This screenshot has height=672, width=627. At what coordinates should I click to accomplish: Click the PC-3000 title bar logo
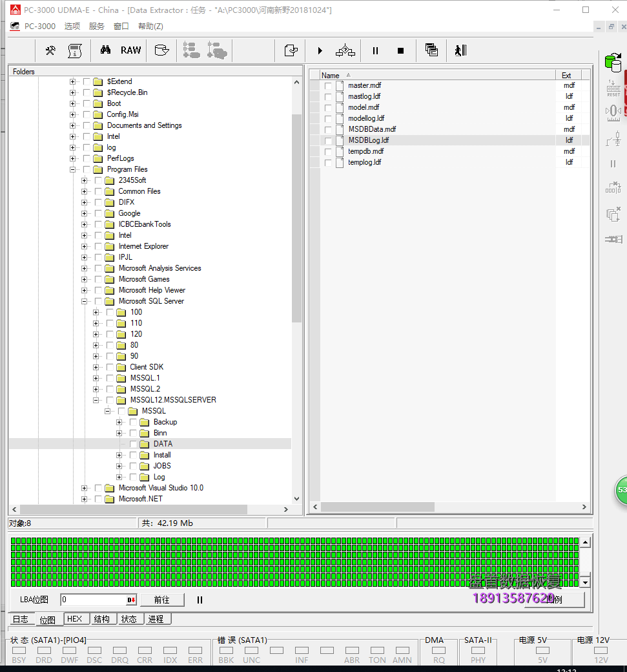click(15, 10)
